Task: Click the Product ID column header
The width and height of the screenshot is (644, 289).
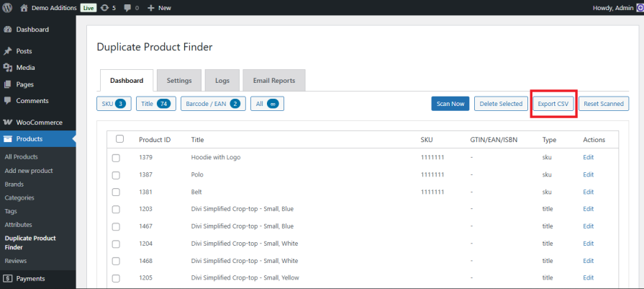Action: point(155,140)
